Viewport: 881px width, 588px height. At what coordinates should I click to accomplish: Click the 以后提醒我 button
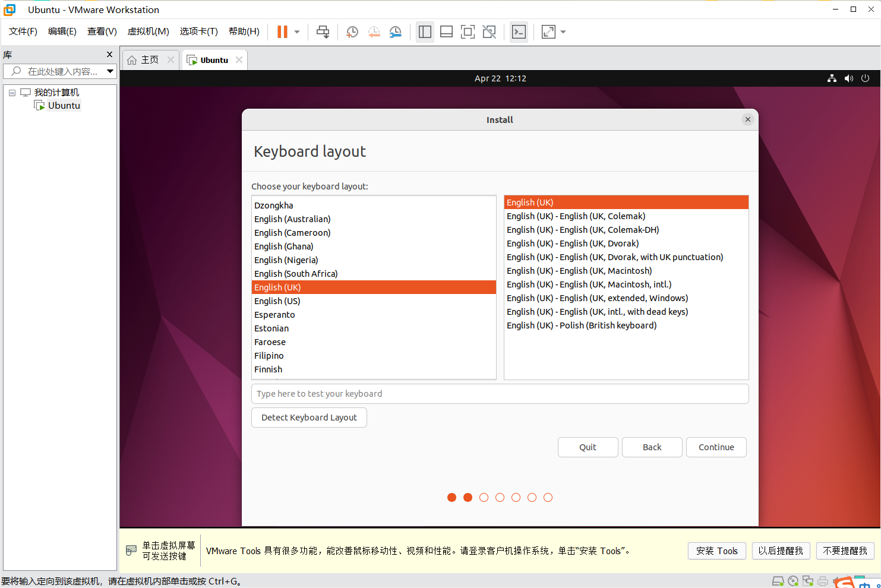click(x=781, y=551)
